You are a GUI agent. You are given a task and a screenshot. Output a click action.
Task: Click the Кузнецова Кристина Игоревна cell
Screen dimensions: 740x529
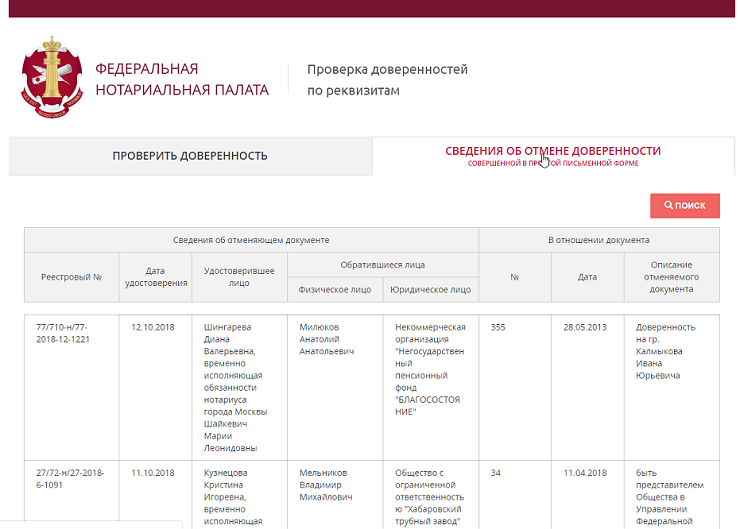[239, 495]
